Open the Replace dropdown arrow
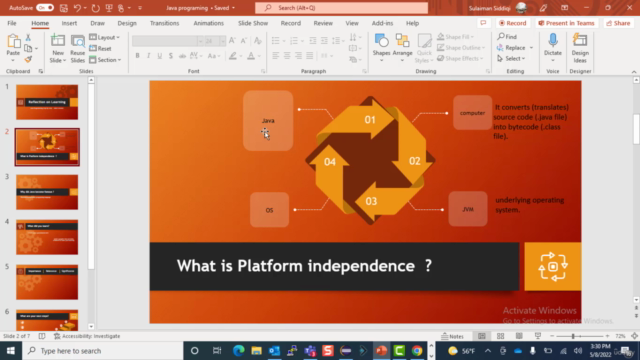The image size is (640, 360). point(531,48)
